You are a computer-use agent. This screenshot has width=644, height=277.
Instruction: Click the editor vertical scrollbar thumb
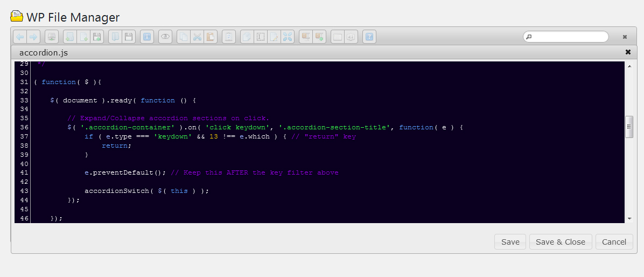coord(628,127)
